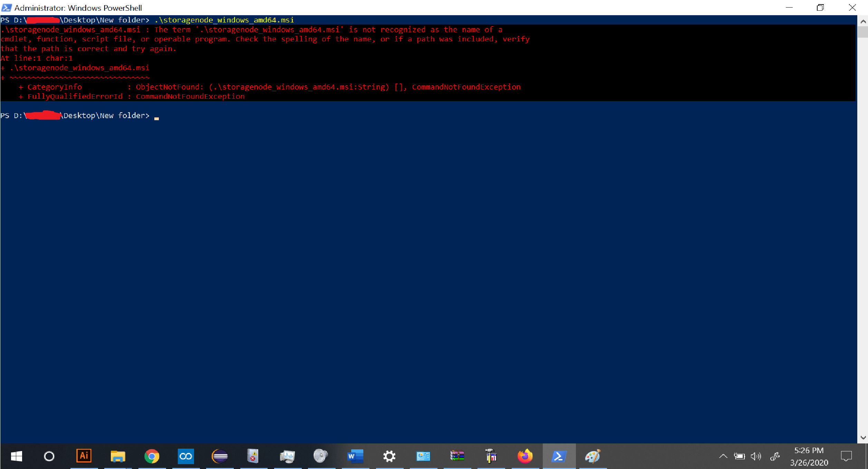Open Adobe Illustrator from the taskbar
This screenshot has width=868, height=469.
(x=84, y=456)
